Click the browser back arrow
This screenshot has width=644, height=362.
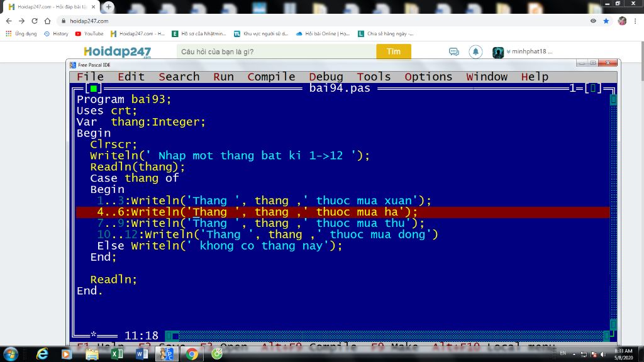coord(9,21)
